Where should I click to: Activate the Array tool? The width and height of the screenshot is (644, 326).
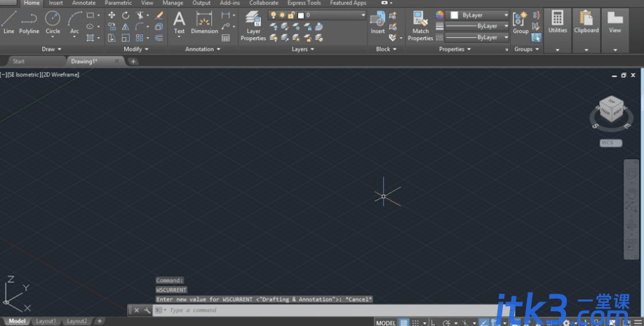tap(140, 38)
